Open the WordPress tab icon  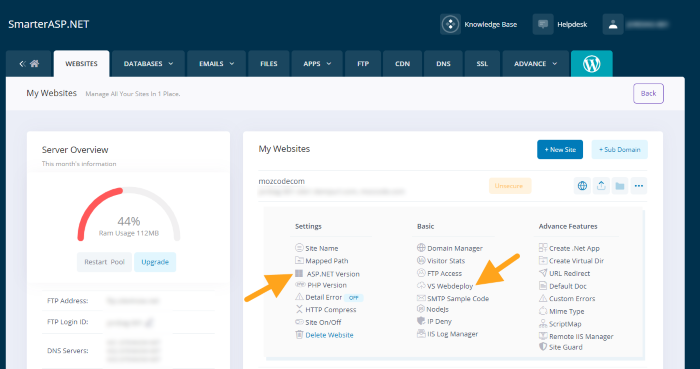coord(592,64)
